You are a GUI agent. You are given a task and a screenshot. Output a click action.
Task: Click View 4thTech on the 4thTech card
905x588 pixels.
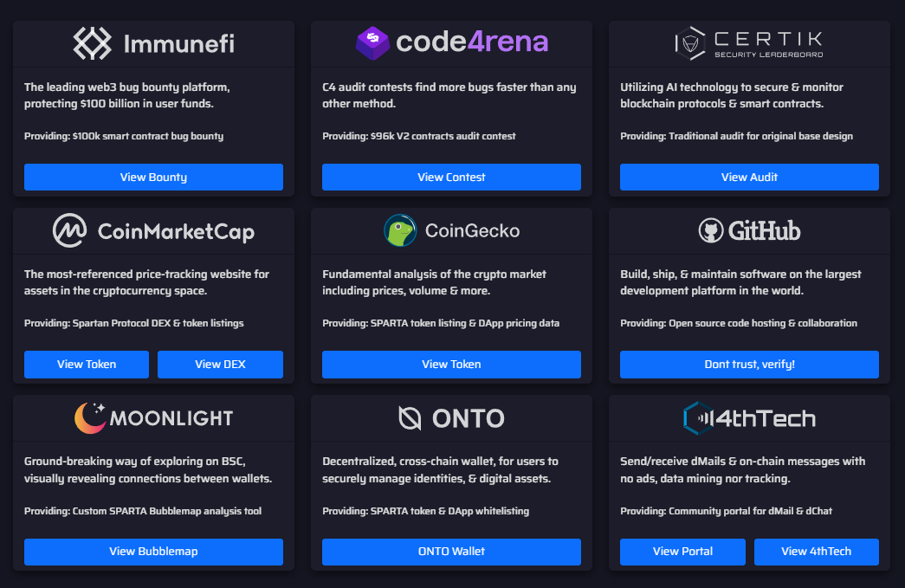pos(816,552)
